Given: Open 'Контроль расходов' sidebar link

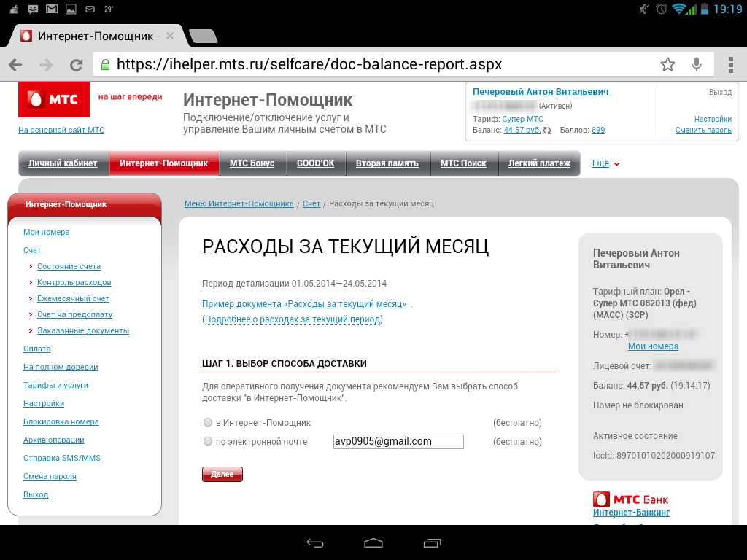Looking at the screenshot, I should (74, 282).
